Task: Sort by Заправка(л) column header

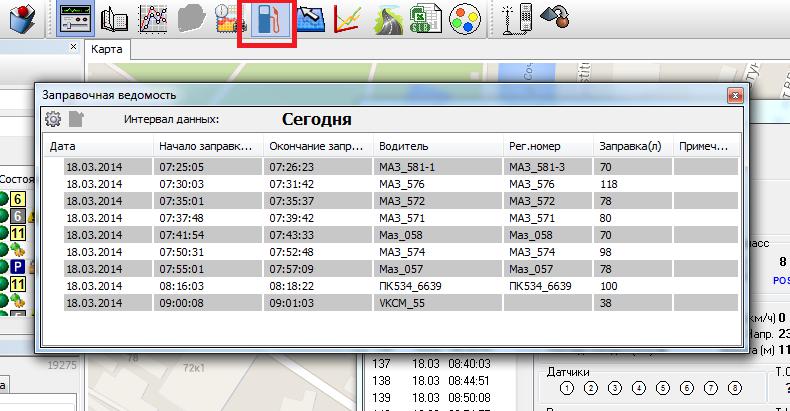Action: pyautogui.click(x=632, y=146)
